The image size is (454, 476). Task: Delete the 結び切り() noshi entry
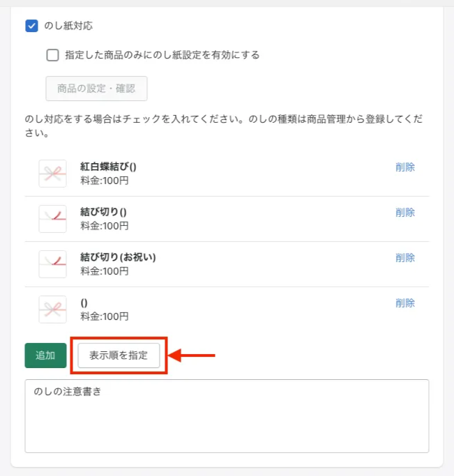tap(404, 213)
